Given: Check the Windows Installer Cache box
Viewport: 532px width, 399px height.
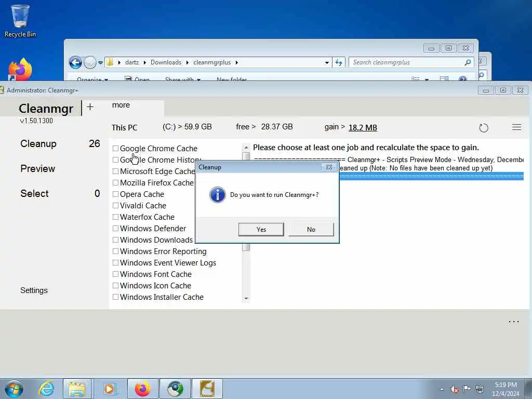Looking at the screenshot, I should 115,297.
